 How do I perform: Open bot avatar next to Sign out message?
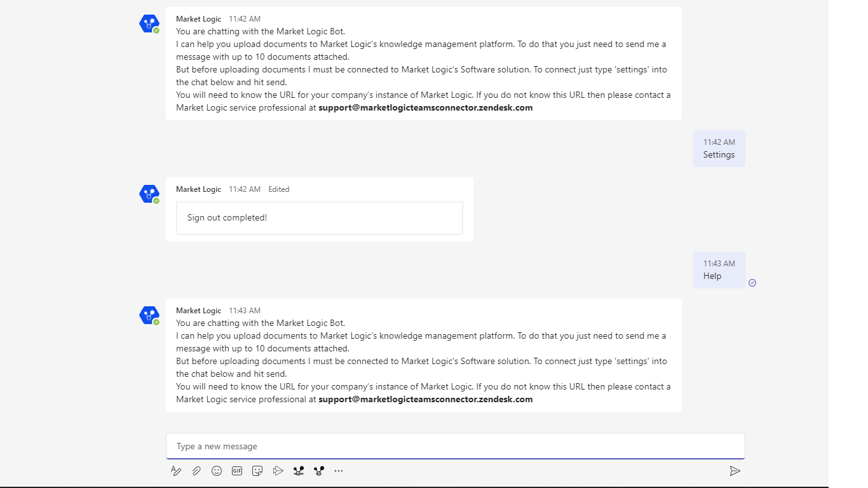[149, 194]
